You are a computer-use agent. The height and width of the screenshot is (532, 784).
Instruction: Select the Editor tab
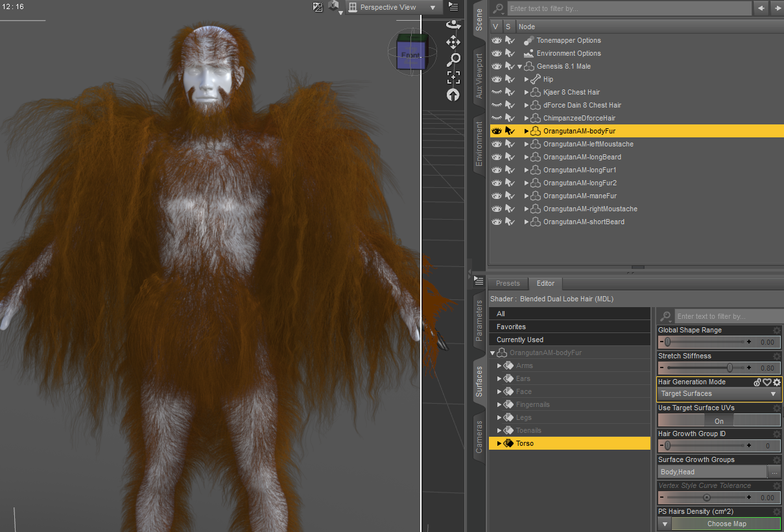[x=545, y=283]
